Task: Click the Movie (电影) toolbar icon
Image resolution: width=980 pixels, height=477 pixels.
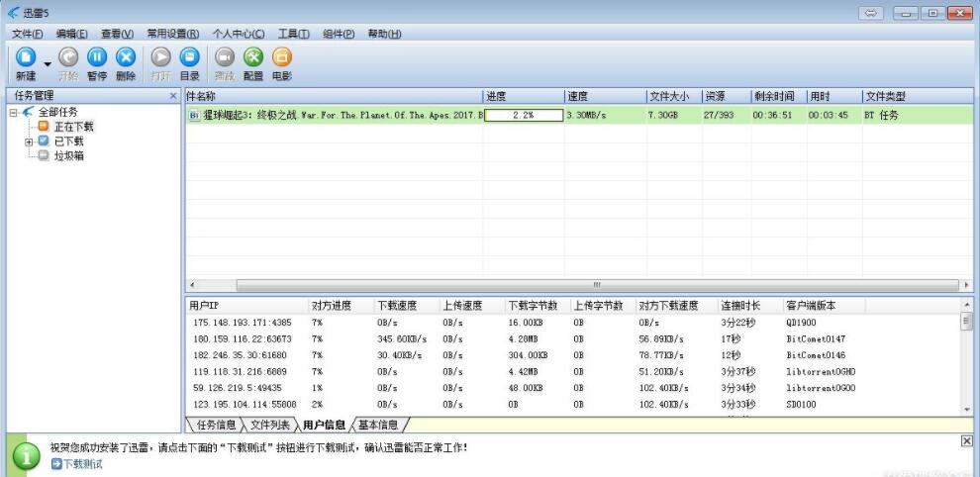Action: click(x=282, y=57)
